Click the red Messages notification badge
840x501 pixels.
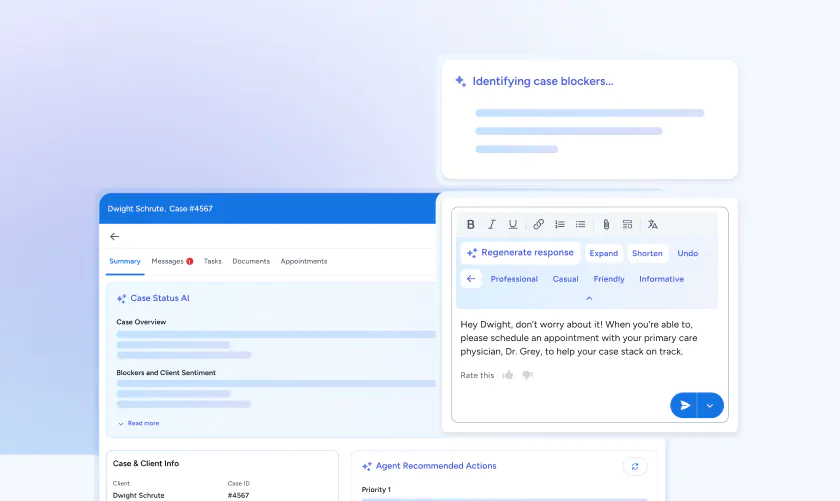pyautogui.click(x=190, y=261)
